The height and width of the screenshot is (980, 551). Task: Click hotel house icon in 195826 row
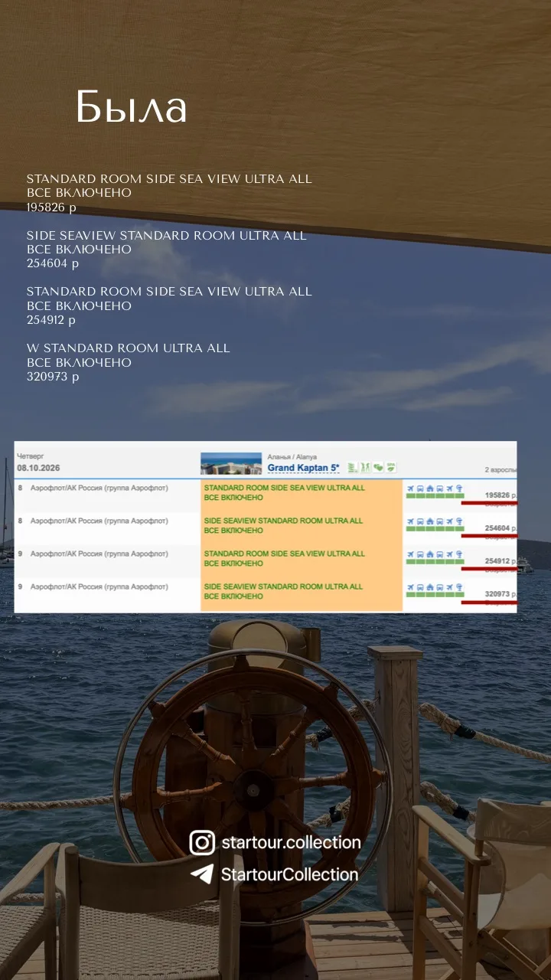[430, 488]
